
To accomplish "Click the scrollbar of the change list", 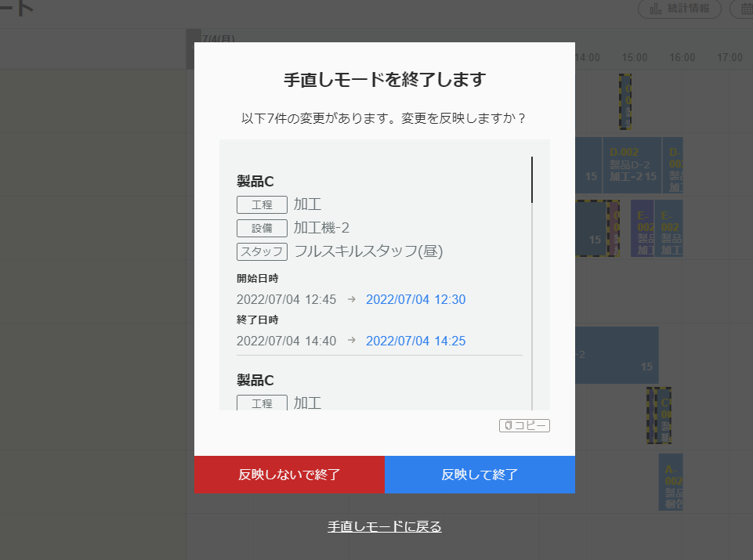I will pyautogui.click(x=532, y=283).
